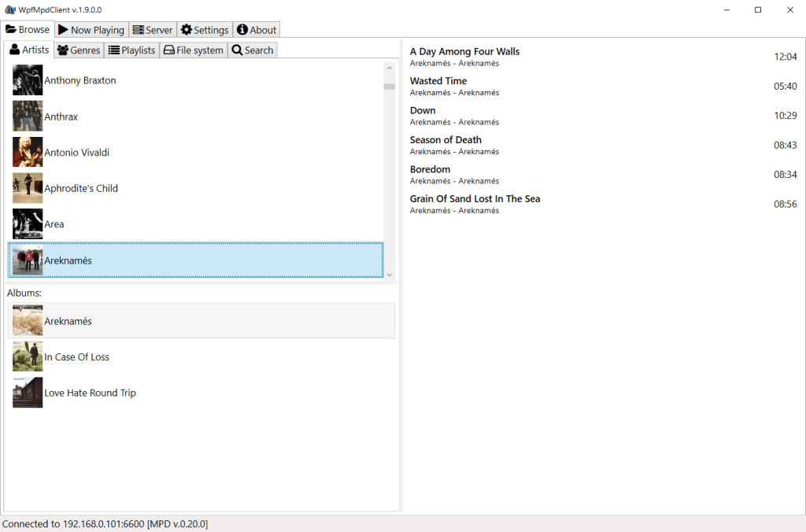Select the album title In Case Of Loss
Image resolution: width=806 pixels, height=532 pixels.
(76, 357)
